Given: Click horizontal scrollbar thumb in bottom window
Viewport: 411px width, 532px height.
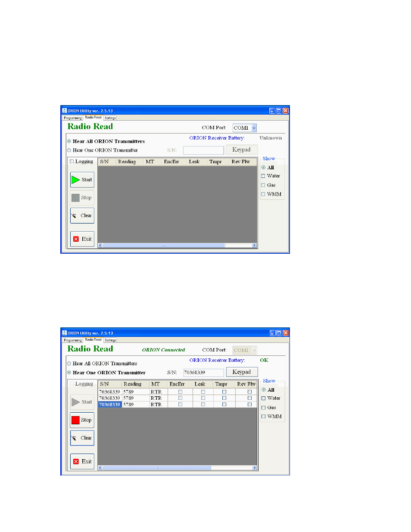Looking at the screenshot, I should (157, 468).
